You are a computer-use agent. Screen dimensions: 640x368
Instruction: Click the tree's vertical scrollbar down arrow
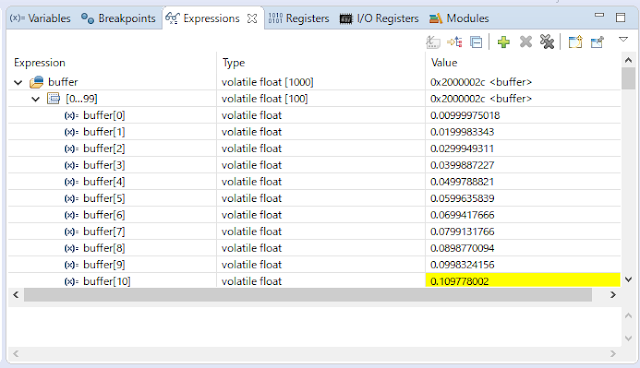629,280
